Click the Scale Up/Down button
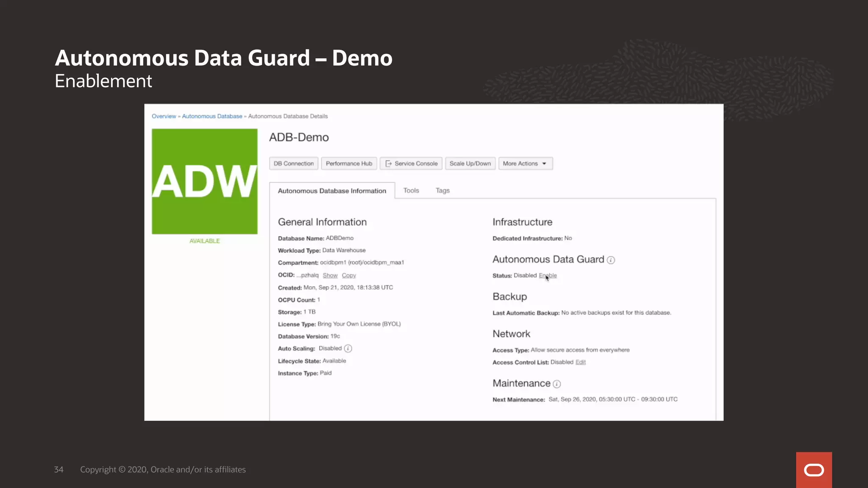 (x=470, y=164)
